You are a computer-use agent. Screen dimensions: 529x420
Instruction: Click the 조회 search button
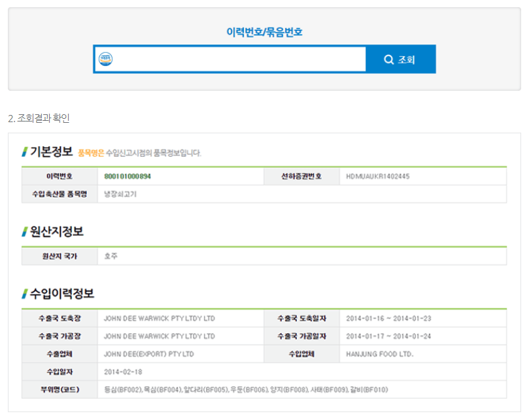pyautogui.click(x=400, y=59)
